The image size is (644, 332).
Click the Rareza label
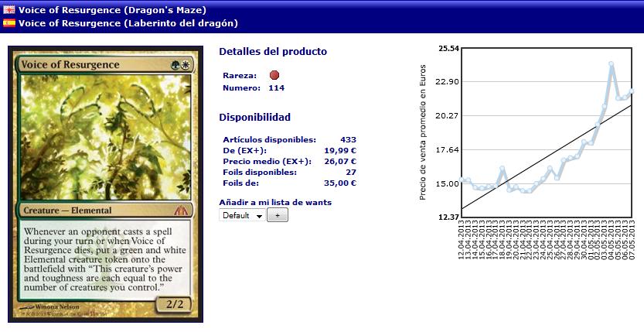240,76
